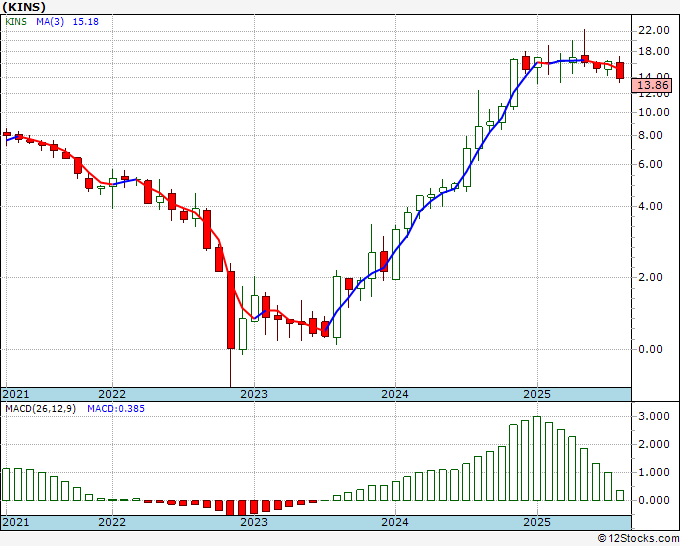This screenshot has height=546, width=680.
Task: Click 2021 on the price chart timeline
Action: coord(16,394)
